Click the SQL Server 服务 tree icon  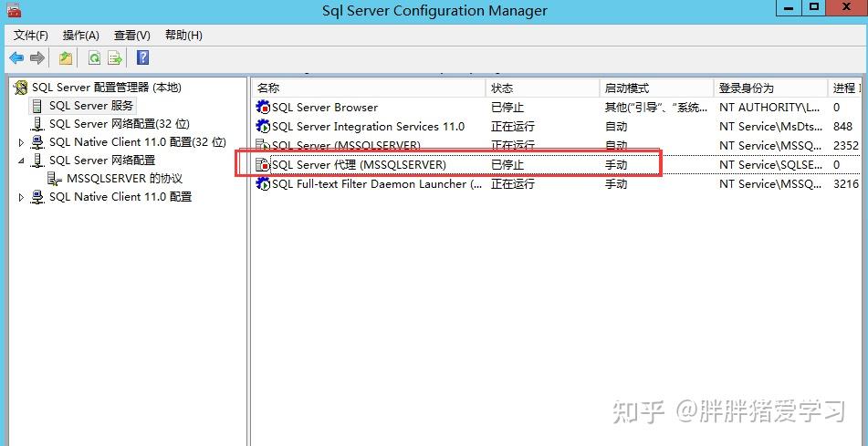[x=37, y=106]
